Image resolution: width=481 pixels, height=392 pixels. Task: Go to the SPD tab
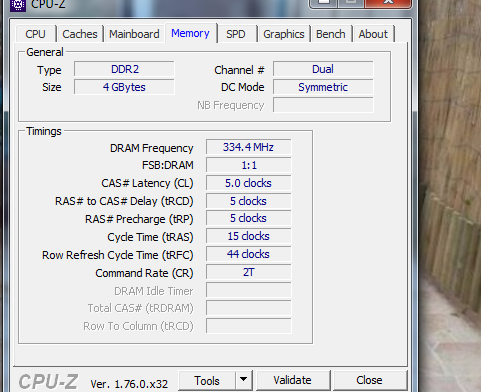(x=236, y=34)
